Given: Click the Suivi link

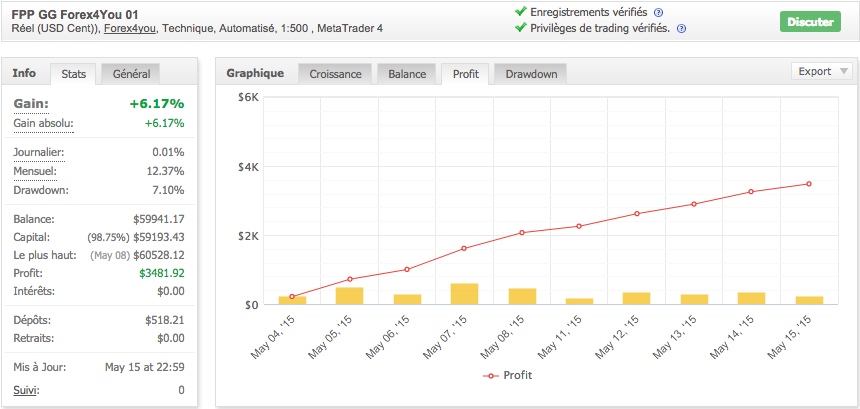Looking at the screenshot, I should (x=27, y=389).
